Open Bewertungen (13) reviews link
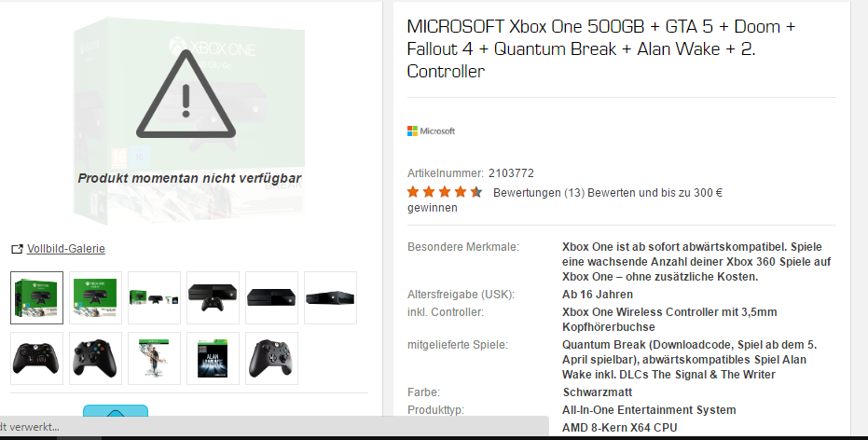The image size is (868, 440). [539, 193]
